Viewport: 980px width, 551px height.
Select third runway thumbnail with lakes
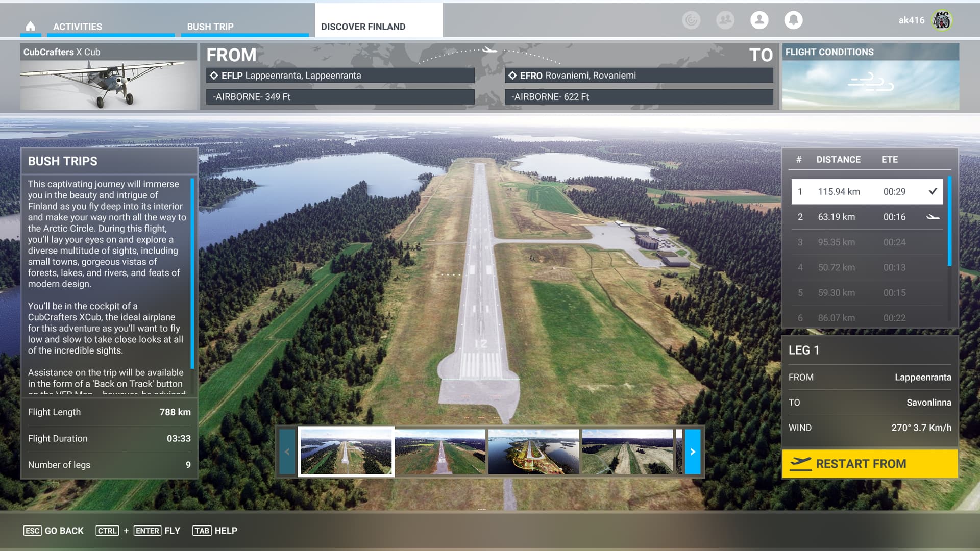pos(533,452)
